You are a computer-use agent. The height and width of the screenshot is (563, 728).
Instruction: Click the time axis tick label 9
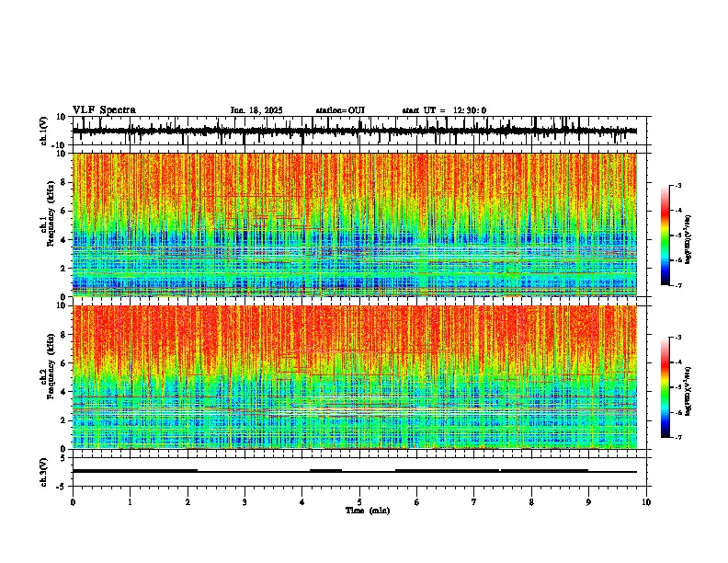pyautogui.click(x=588, y=502)
